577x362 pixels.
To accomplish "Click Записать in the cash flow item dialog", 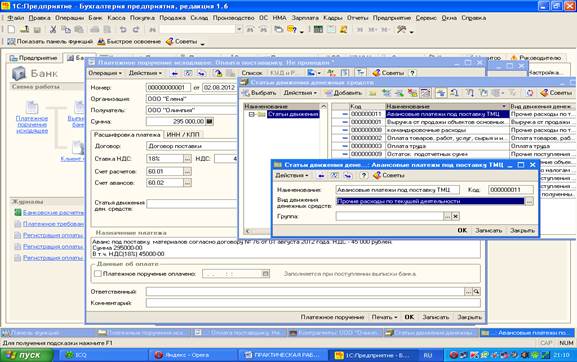I will click(x=488, y=230).
